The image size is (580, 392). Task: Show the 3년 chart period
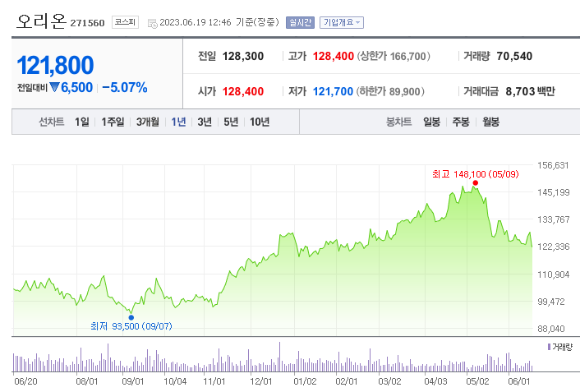(x=205, y=122)
